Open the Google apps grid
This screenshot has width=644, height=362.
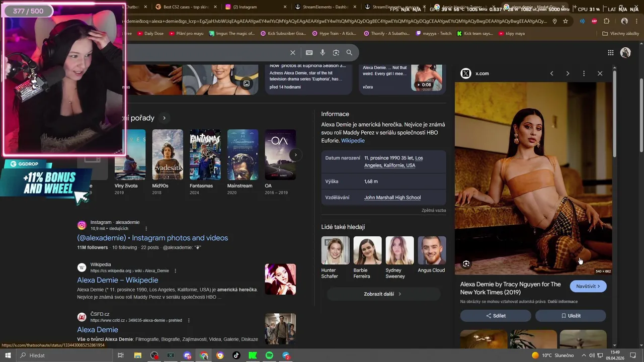[610, 52]
